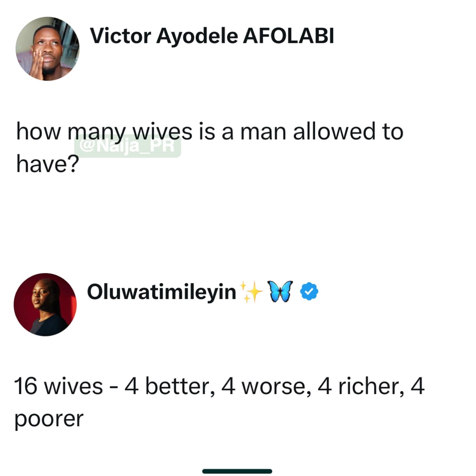Screen dimensions: 476x476
Task: Click the word "how" starting the question
Action: click(x=38, y=132)
